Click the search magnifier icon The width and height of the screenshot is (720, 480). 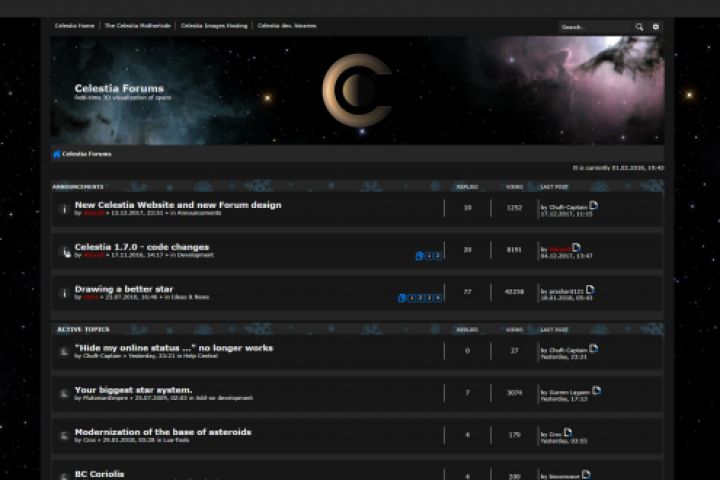pyautogui.click(x=639, y=27)
